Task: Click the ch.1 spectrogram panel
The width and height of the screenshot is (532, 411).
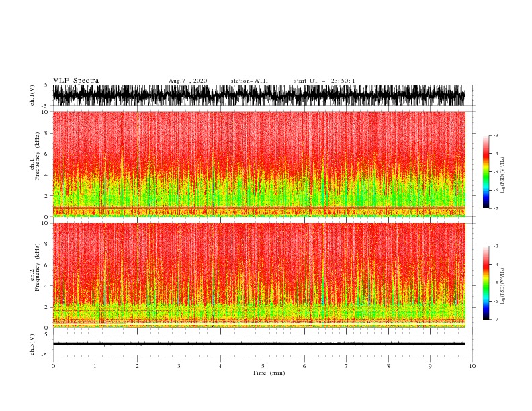Action: point(259,164)
